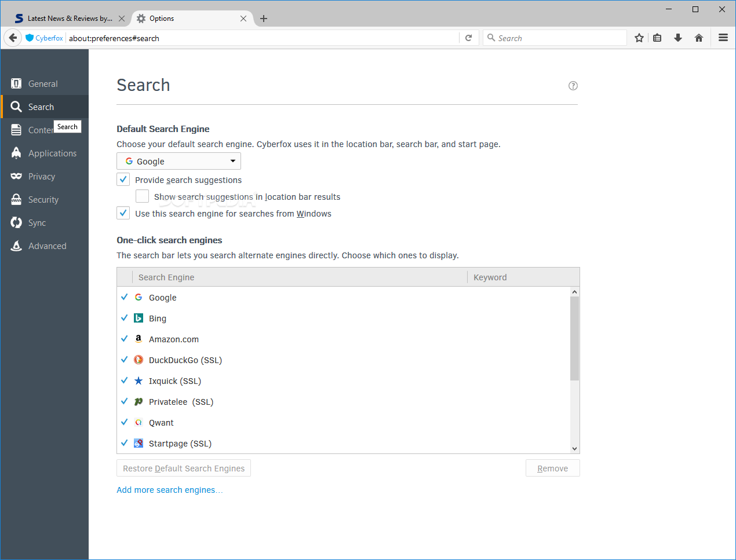Click the Keyword column header

tap(523, 277)
